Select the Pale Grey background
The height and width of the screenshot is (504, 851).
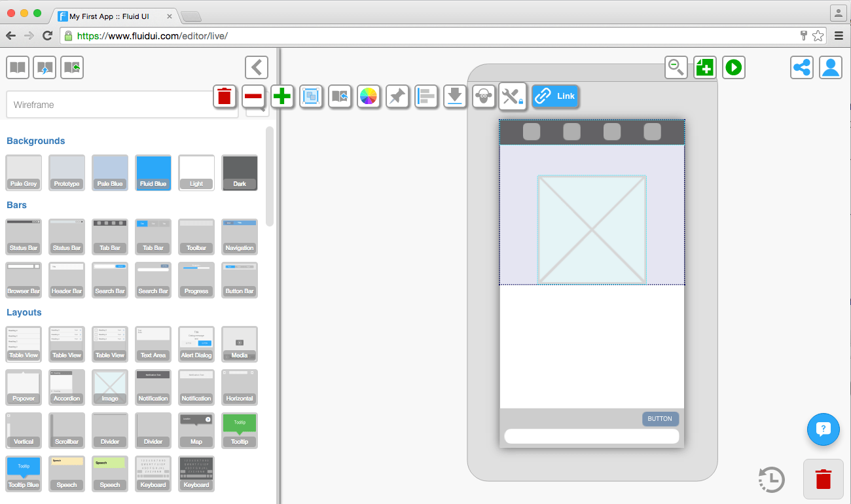(x=24, y=173)
